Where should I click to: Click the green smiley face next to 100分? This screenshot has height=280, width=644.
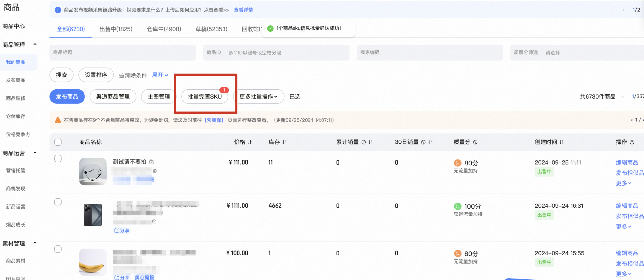[458, 206]
